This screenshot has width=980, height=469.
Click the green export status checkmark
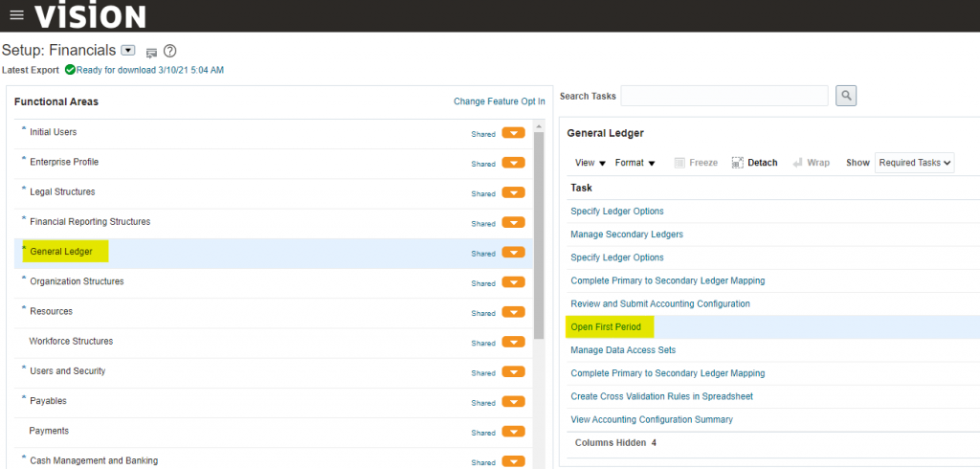(x=70, y=70)
